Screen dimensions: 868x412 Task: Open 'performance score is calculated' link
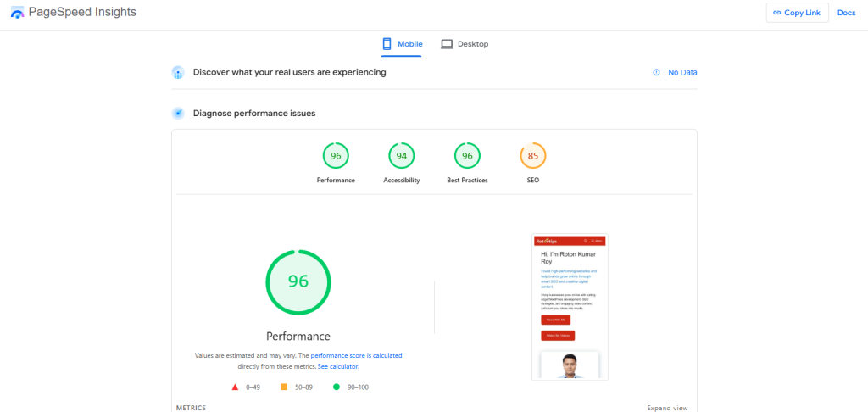pyautogui.click(x=357, y=355)
